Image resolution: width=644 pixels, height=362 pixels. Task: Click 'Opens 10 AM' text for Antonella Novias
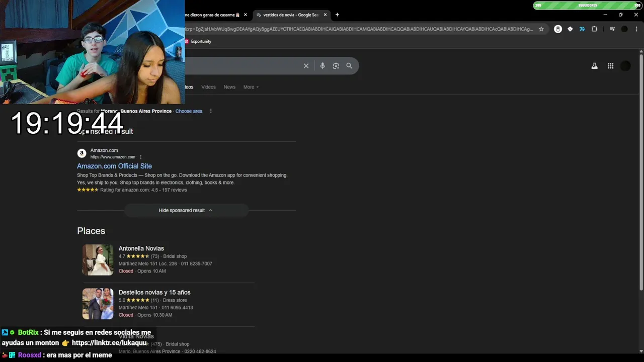click(151, 271)
